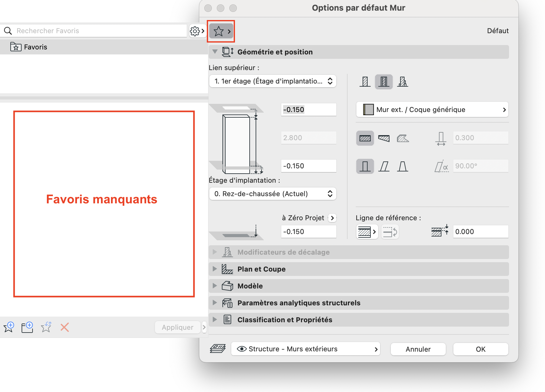Choose the trapezoid wall geometry icon
Viewport: 545px width, 392px height.
click(384, 138)
